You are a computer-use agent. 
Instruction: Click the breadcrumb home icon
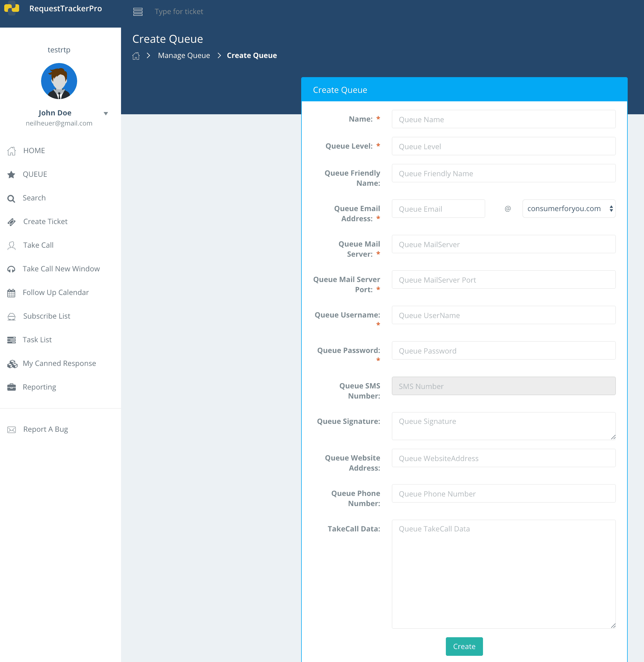pos(136,55)
